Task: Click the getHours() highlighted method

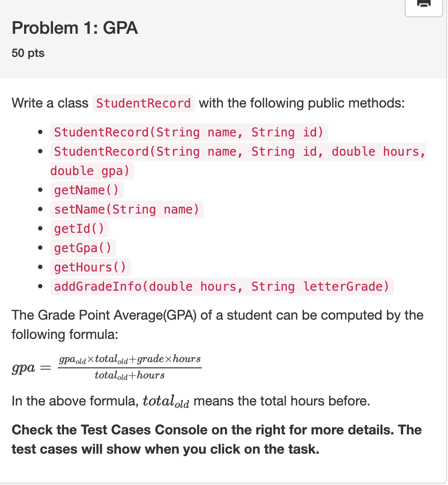Action: pyautogui.click(x=89, y=267)
